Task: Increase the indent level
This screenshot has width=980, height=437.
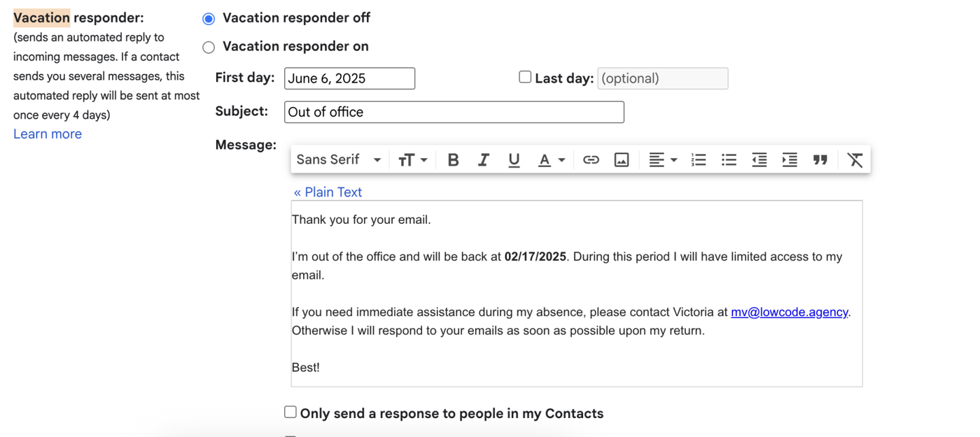Action: click(790, 160)
